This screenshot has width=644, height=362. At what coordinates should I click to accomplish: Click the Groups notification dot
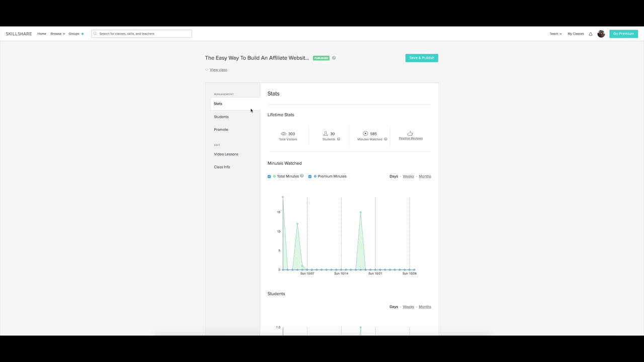(83, 34)
